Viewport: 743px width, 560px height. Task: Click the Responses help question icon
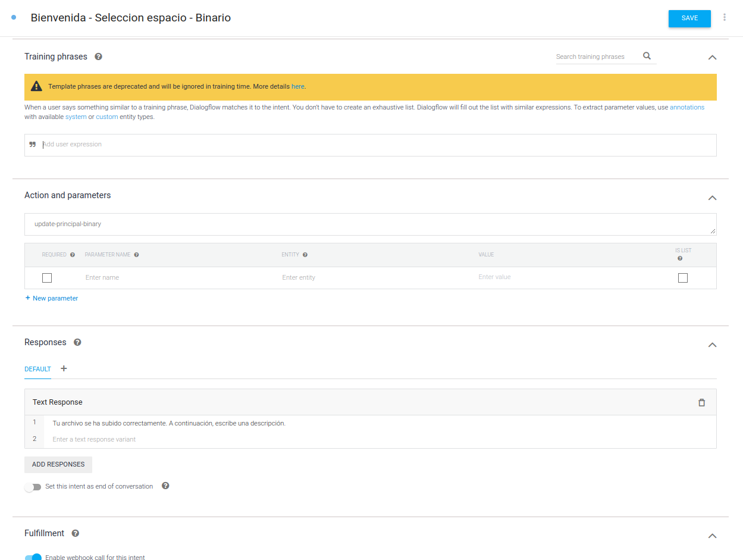tap(77, 342)
